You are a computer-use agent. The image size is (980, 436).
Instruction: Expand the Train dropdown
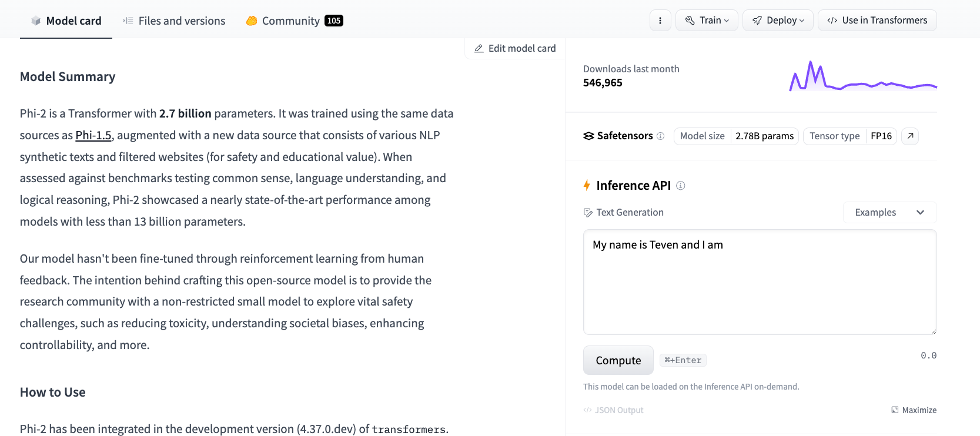(x=707, y=21)
